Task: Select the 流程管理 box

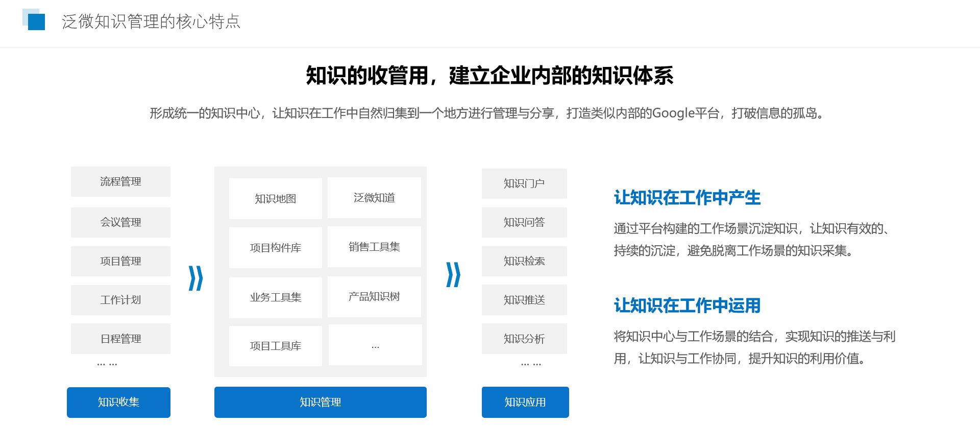Action: (120, 182)
